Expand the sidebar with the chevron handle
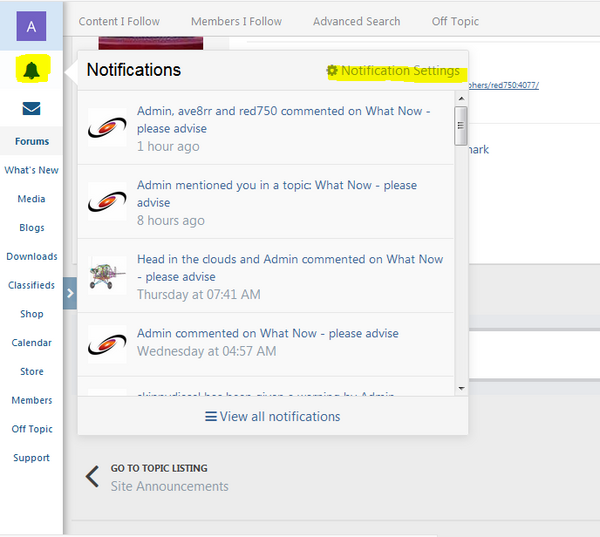600x537 pixels. coord(70,293)
